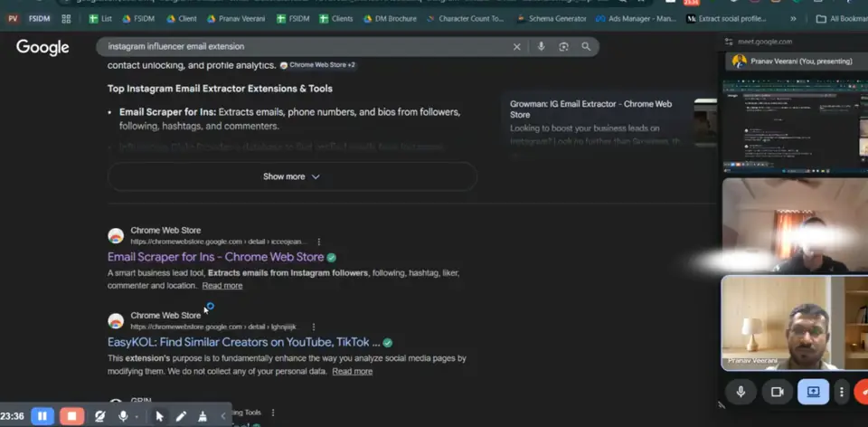This screenshot has width=868, height=427.
Task: Select the pen annotation tool
Action: 181,416
